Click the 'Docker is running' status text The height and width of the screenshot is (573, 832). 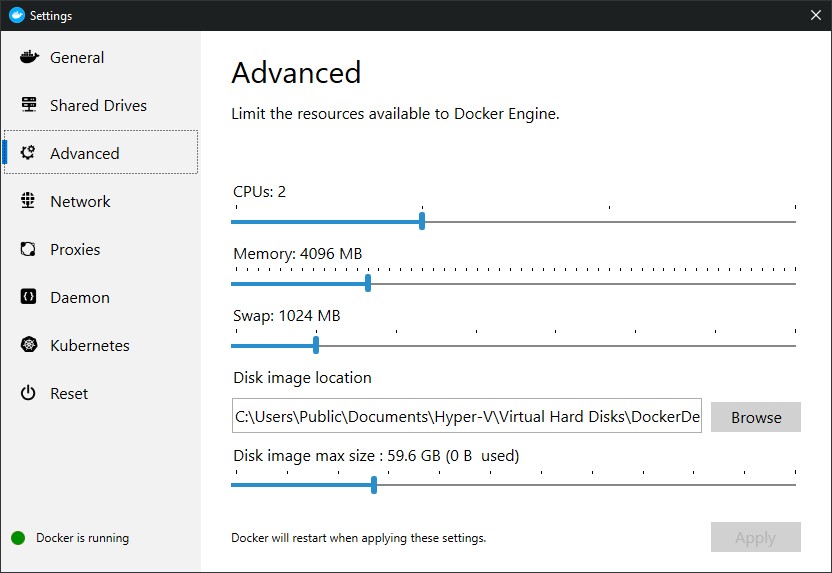[x=82, y=538]
